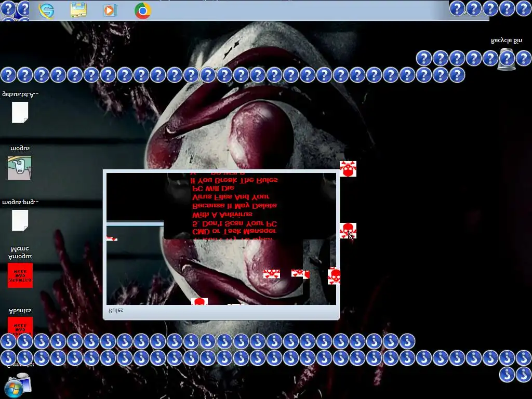The width and height of the screenshot is (532, 399).
Task: Open Google Chrome from the taskbar
Action: pyautogui.click(x=142, y=10)
